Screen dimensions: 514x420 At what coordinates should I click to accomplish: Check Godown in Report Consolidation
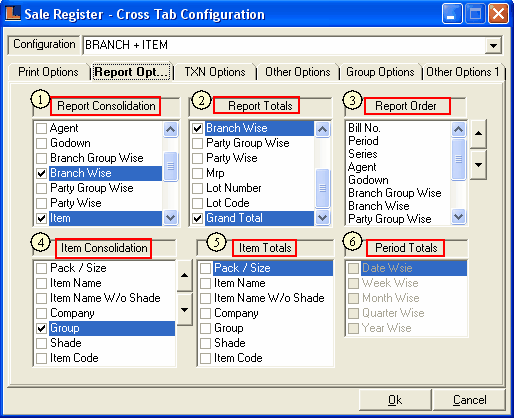[x=41, y=144]
